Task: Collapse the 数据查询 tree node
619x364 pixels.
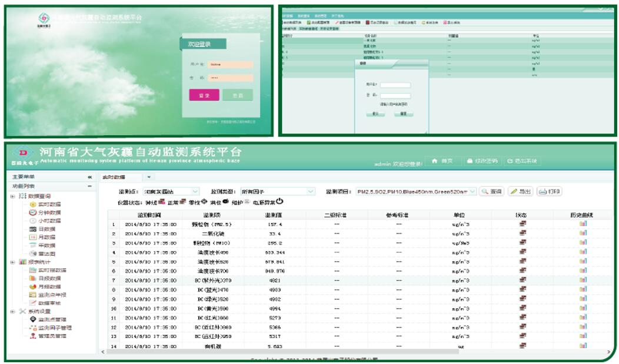Action: pyautogui.click(x=13, y=196)
